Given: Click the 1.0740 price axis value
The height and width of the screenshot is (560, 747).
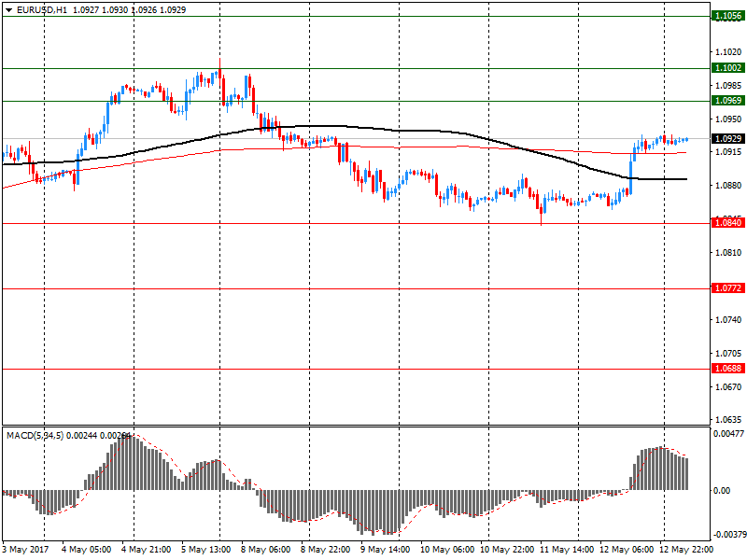Looking at the screenshot, I should [728, 319].
